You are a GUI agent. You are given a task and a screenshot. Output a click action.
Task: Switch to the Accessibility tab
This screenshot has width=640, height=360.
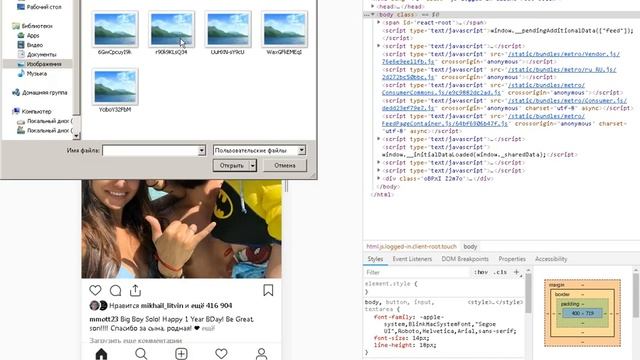pos(551,259)
